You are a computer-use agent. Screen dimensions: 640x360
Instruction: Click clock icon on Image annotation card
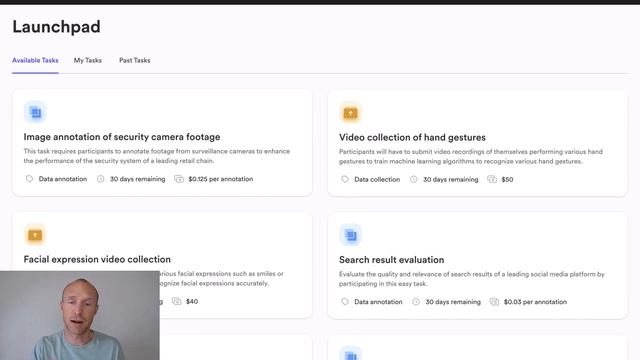point(100,179)
